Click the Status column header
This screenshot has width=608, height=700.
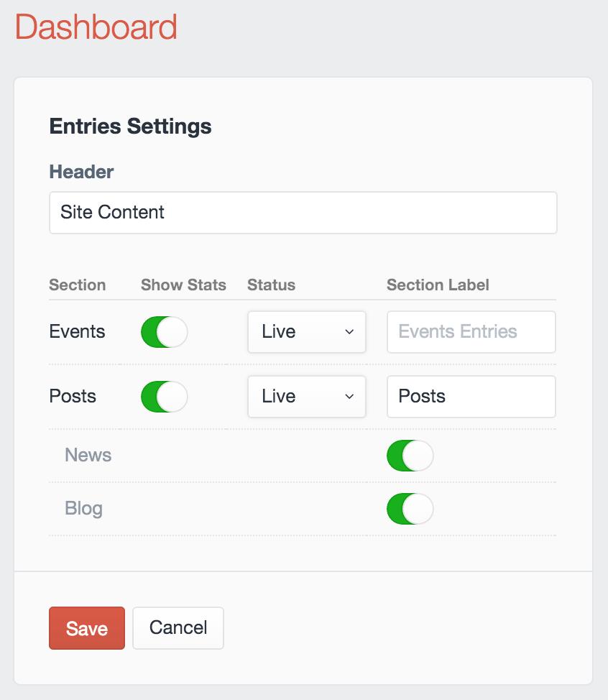pyautogui.click(x=271, y=285)
